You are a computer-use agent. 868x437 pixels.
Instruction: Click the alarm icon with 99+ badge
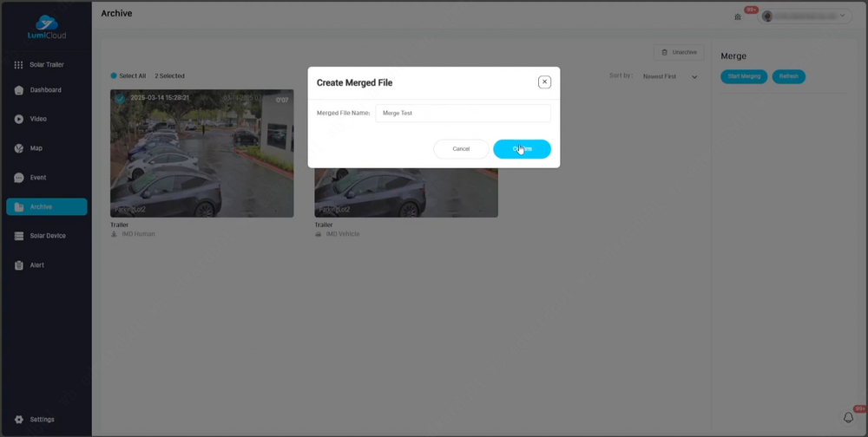738,16
